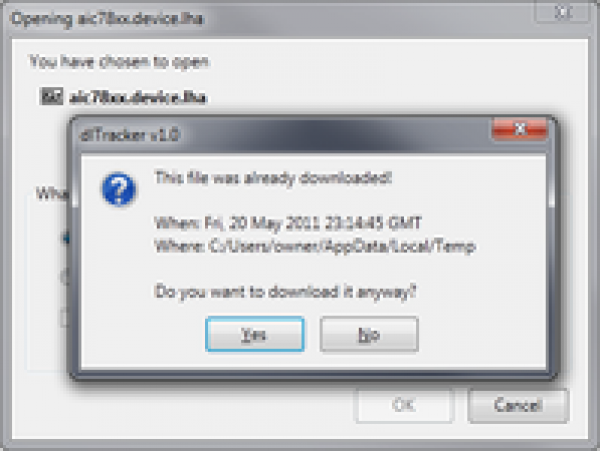Screen dimensions: 600x451
Task: Close the Opening aic78xx.device.lha window
Action: [x=562, y=12]
